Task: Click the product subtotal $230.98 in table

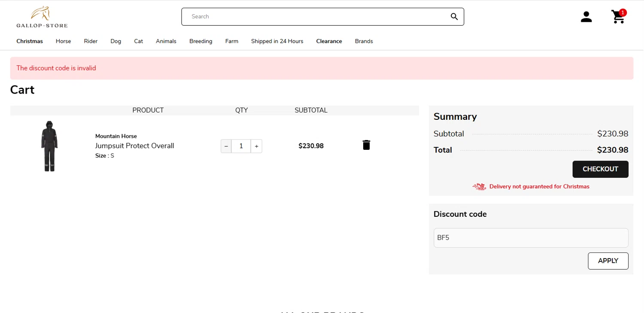Action: click(x=311, y=146)
